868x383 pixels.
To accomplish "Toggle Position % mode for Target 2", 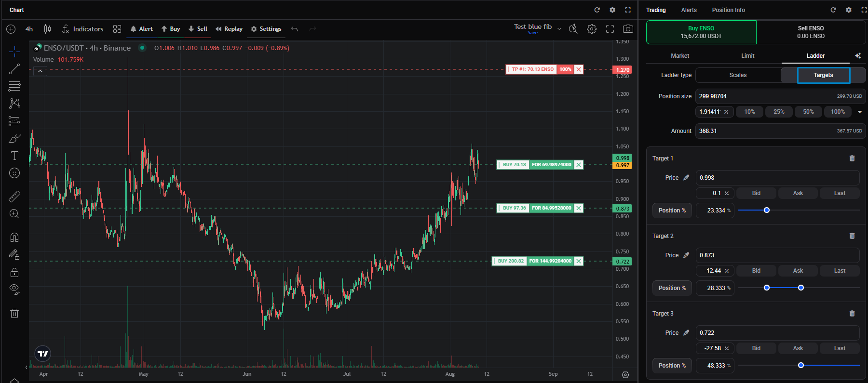I will coord(672,288).
